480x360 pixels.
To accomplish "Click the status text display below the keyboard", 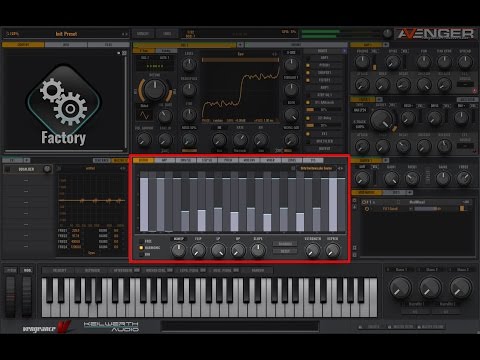I will coord(240,326).
